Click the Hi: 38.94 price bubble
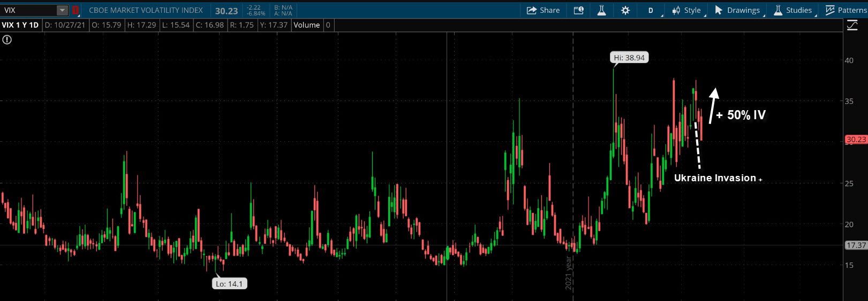This screenshot has width=868, height=301. coord(630,58)
